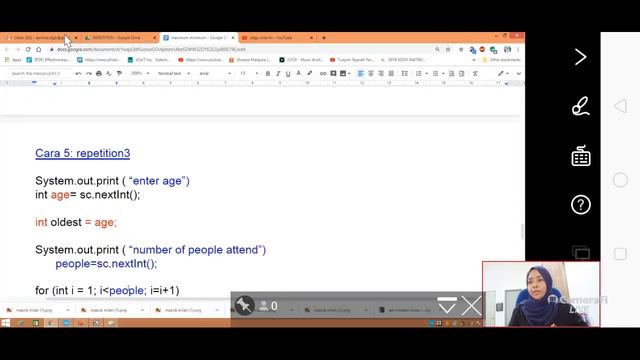Open the Other bookmarks folder
640x360 pixels.
click(x=502, y=60)
